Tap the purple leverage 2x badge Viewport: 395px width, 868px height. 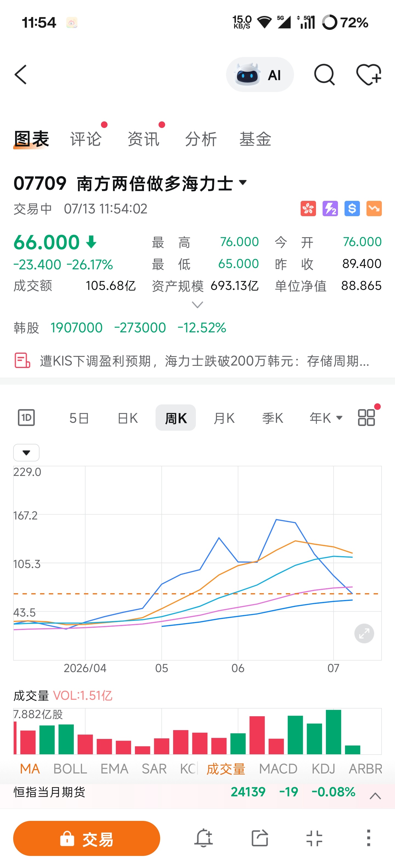(x=330, y=209)
